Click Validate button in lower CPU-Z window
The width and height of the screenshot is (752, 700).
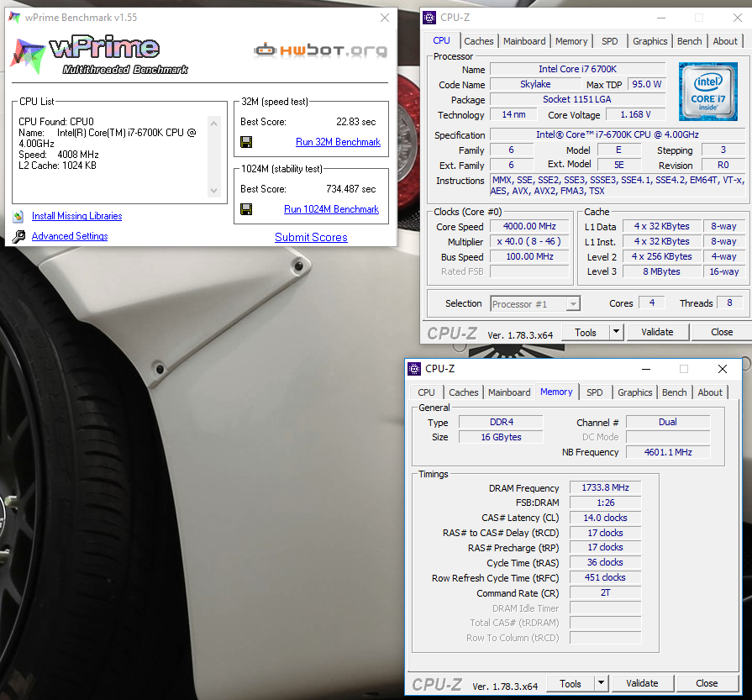pyautogui.click(x=642, y=683)
